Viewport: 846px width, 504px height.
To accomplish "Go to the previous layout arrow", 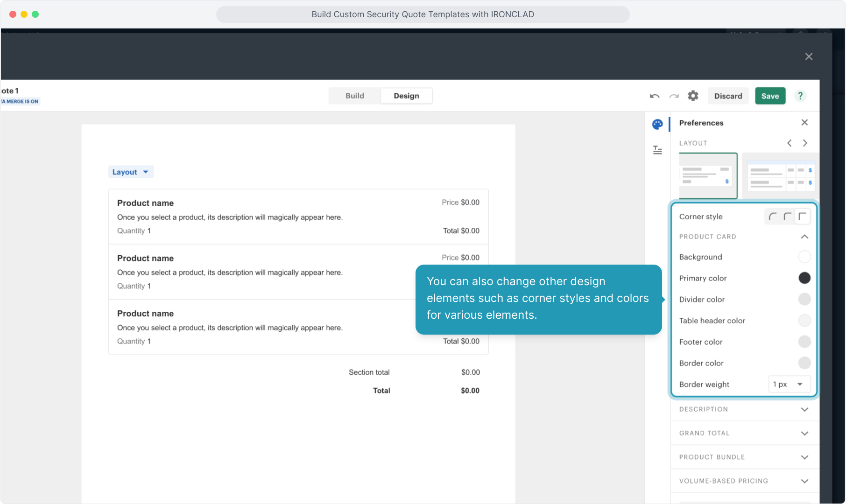I will click(x=789, y=143).
